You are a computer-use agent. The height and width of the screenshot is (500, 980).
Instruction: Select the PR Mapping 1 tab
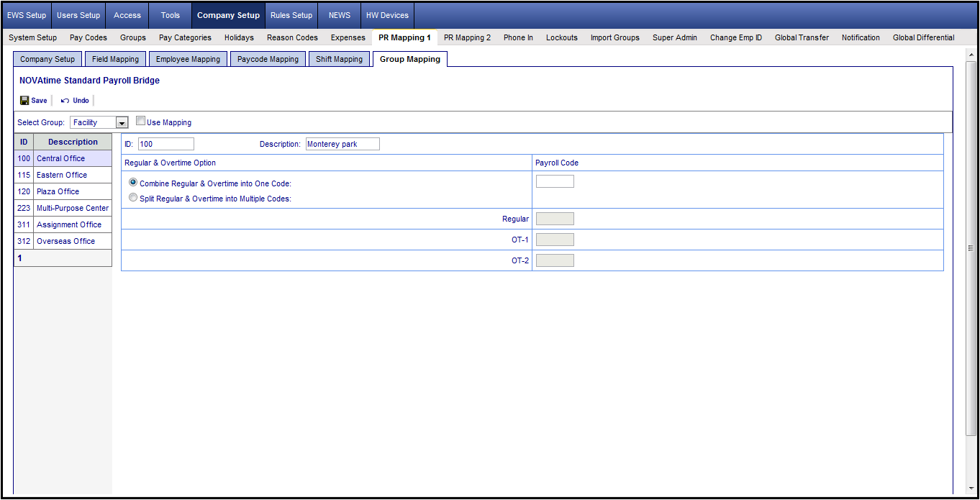coord(404,37)
